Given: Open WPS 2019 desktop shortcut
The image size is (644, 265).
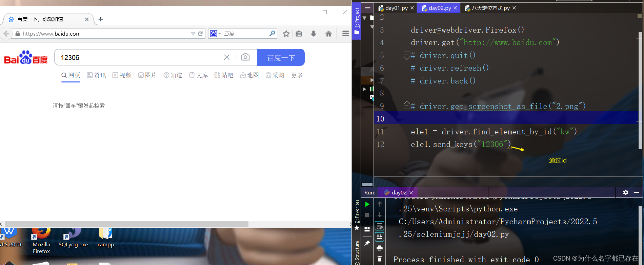Looking at the screenshot, I should tap(10, 238).
